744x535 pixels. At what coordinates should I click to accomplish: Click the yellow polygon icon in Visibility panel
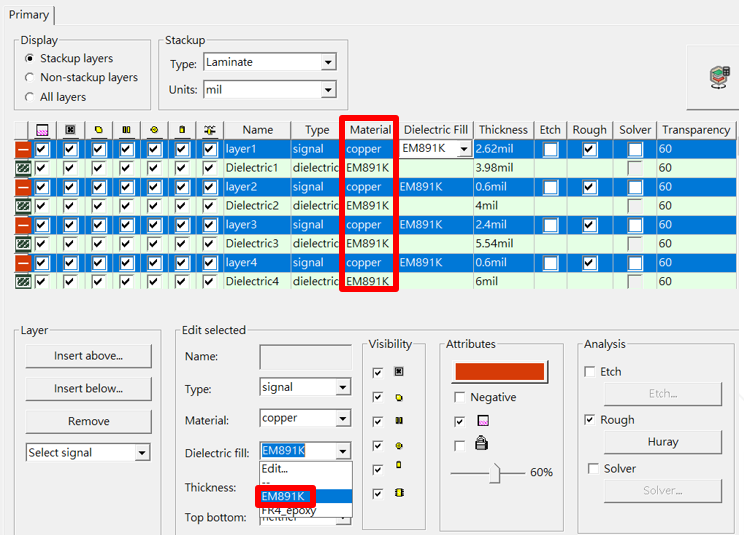pyautogui.click(x=399, y=397)
